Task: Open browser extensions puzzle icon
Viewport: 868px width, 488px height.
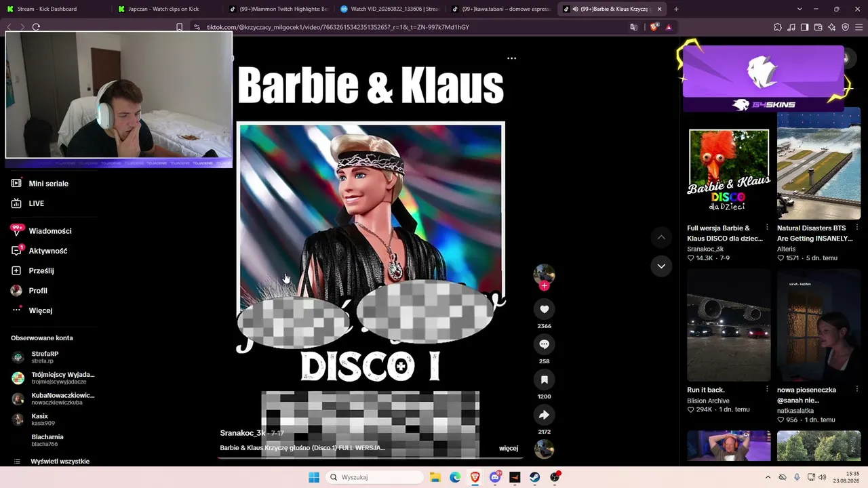Action: coord(778,27)
